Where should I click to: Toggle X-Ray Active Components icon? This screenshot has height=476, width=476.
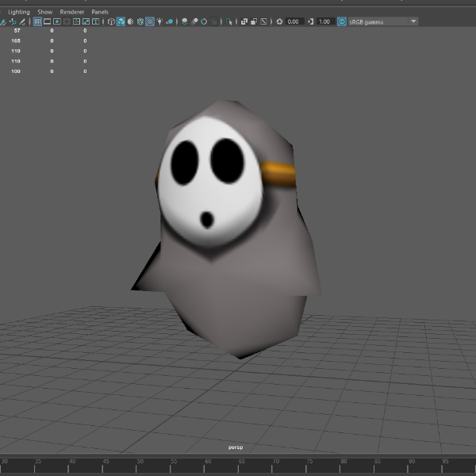tap(254, 21)
